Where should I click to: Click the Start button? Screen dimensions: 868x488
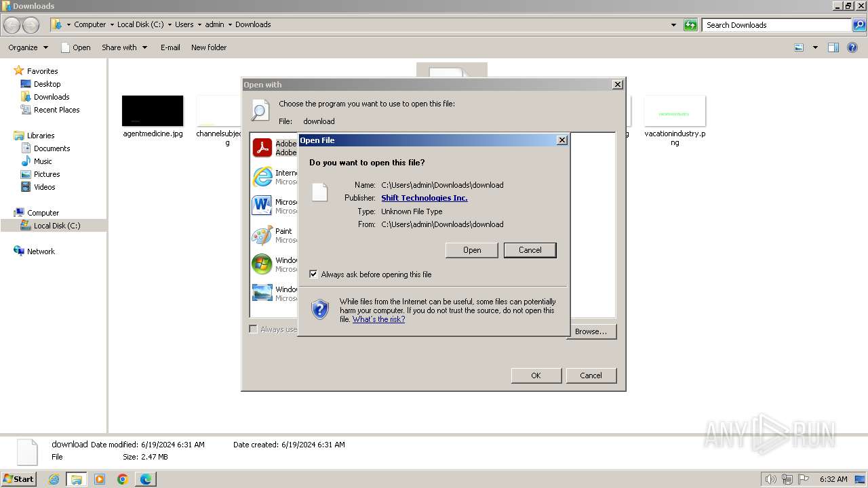point(18,479)
